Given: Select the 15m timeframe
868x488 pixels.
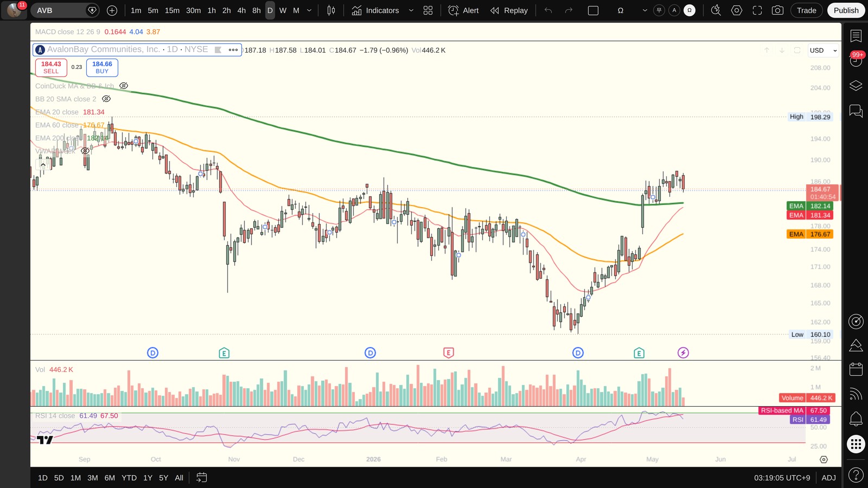Looking at the screenshot, I should [x=172, y=10].
